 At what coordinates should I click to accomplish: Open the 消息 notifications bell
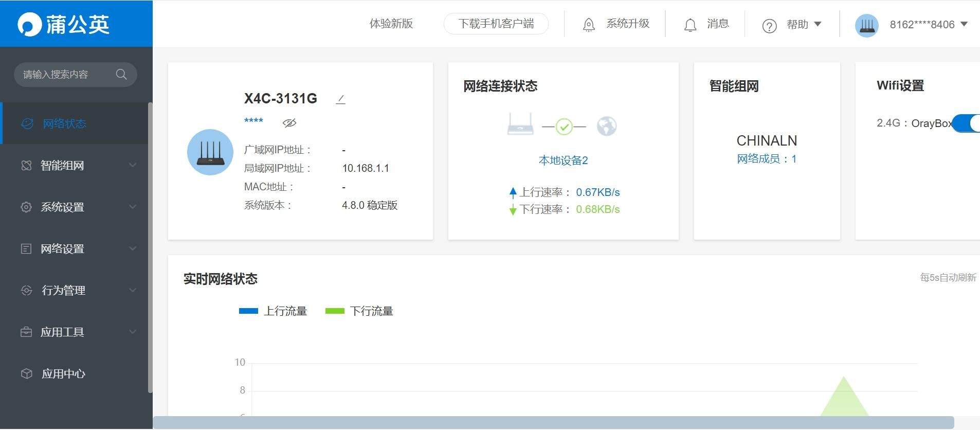coord(690,25)
